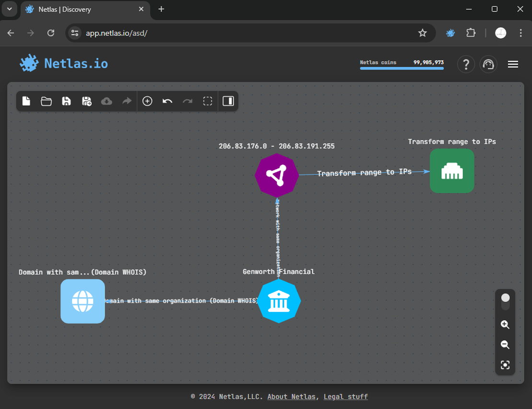The width and height of the screenshot is (532, 409).
Task: Click the share arrow icon
Action: tap(126, 101)
